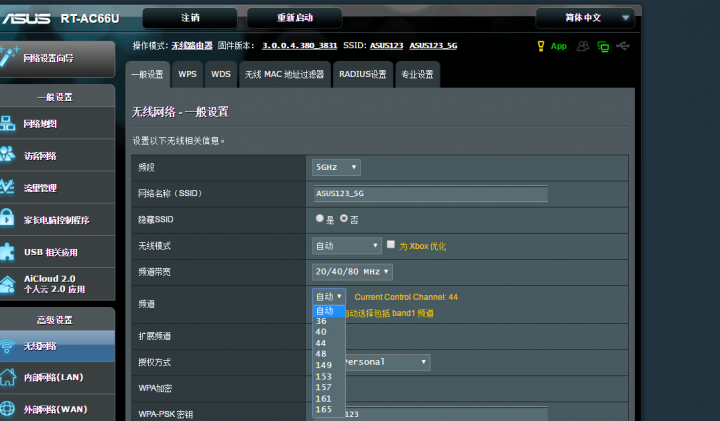The height and width of the screenshot is (421, 720).
Task: Click the WAN globe icon
Action: [7, 409]
